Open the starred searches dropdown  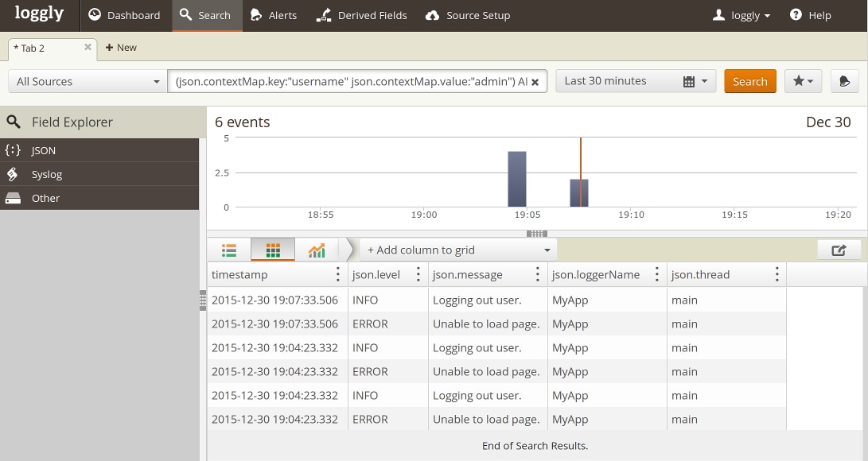(x=803, y=81)
